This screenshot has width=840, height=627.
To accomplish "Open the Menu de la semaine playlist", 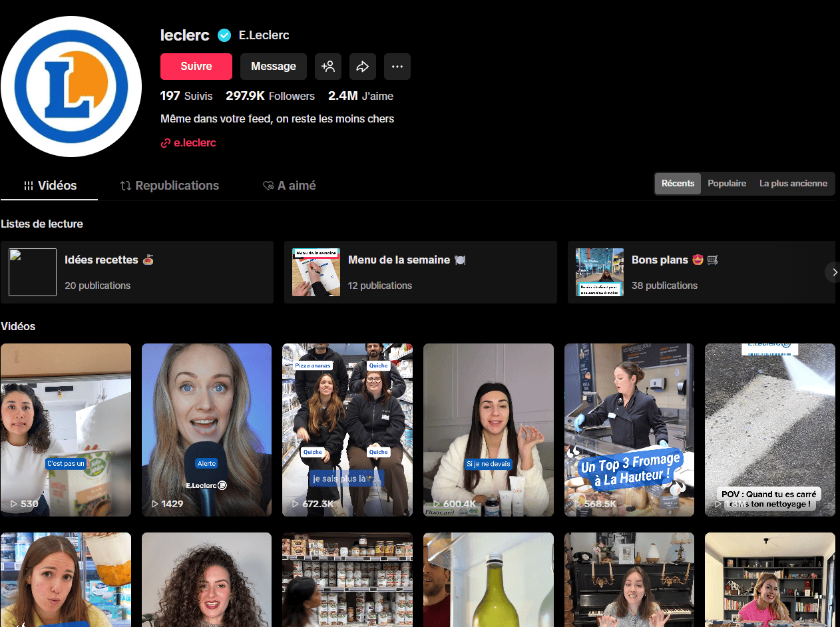I will pos(421,272).
